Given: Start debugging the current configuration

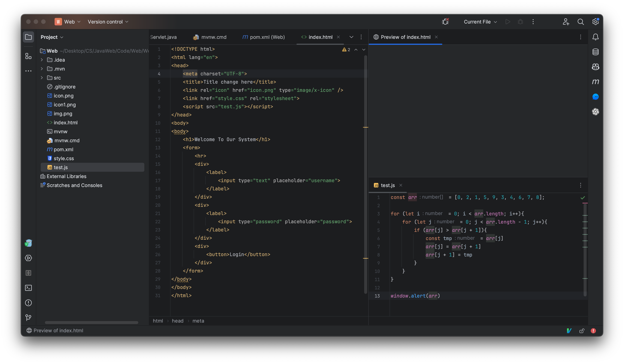Looking at the screenshot, I should (x=520, y=22).
